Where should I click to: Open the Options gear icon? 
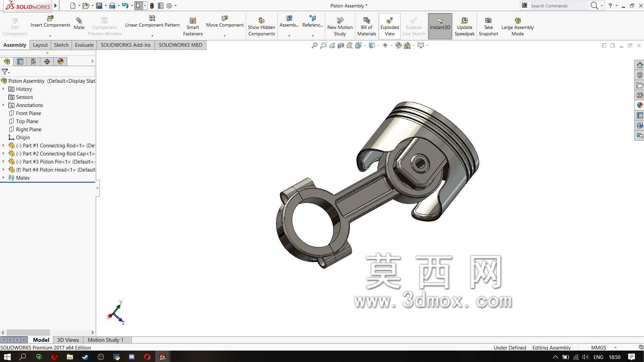pos(169,6)
